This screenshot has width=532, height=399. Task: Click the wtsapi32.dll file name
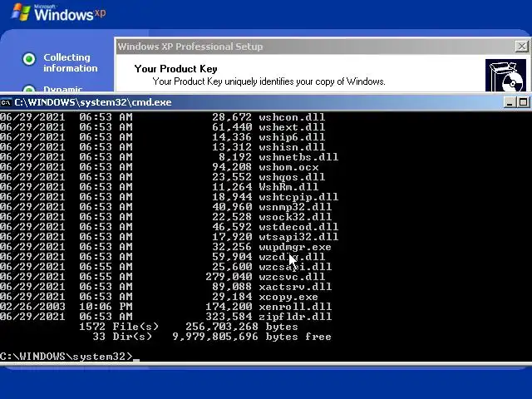(298, 237)
